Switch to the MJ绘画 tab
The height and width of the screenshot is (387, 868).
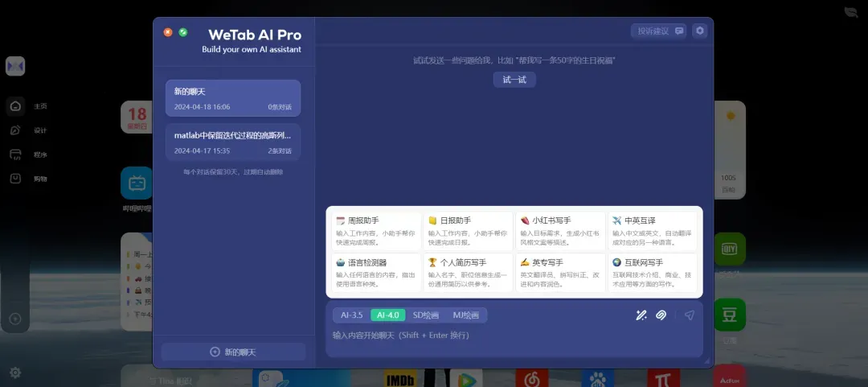pos(465,315)
